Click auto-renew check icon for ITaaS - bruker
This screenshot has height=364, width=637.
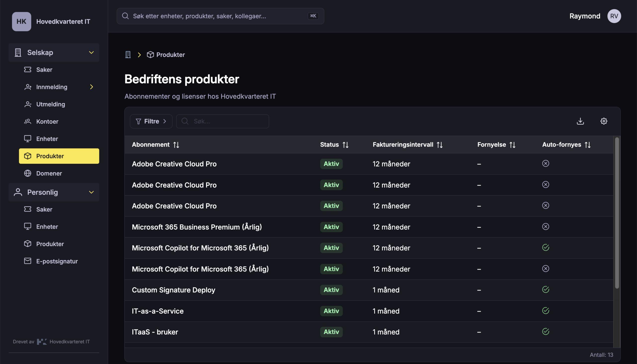click(x=545, y=331)
